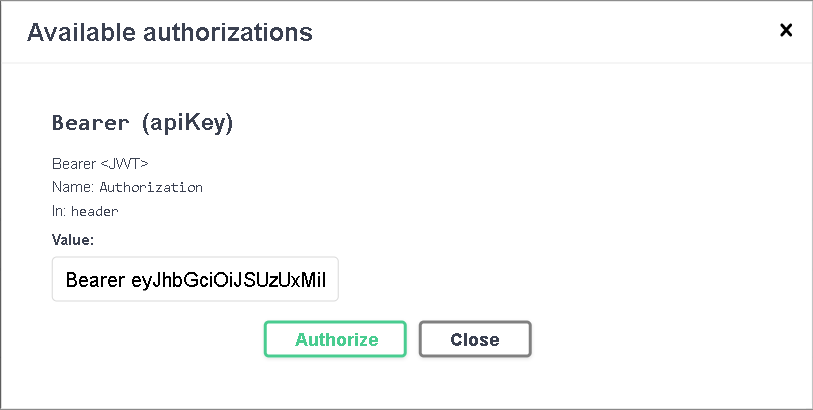Image resolution: width=813 pixels, height=410 pixels.
Task: Click the monospace word "header"
Action: pyautogui.click(x=95, y=211)
